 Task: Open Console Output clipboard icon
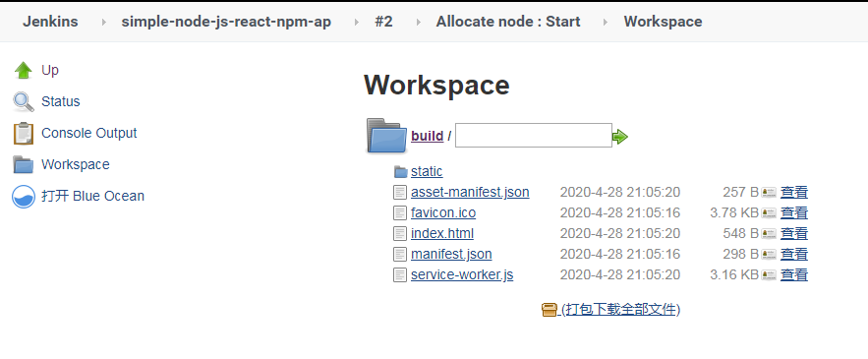[x=24, y=134]
